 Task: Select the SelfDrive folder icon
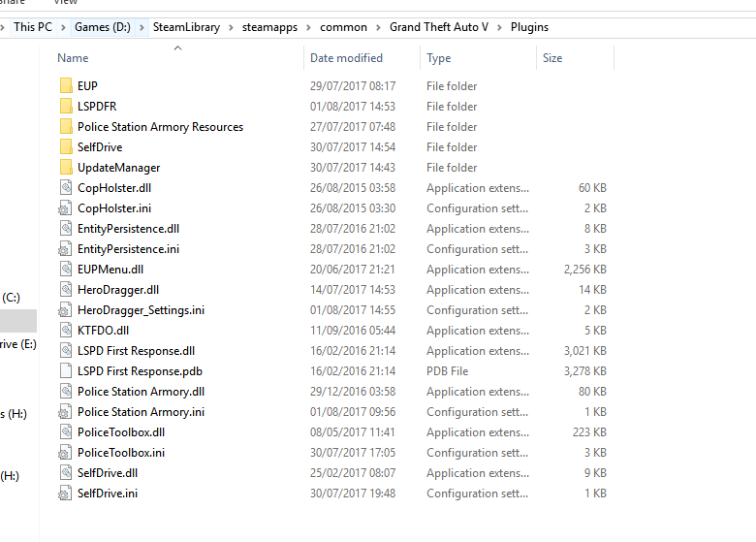pyautogui.click(x=66, y=146)
